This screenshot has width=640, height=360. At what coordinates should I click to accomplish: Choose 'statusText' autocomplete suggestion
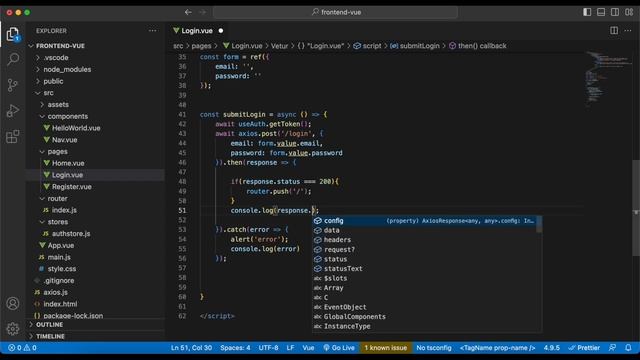pos(424,269)
